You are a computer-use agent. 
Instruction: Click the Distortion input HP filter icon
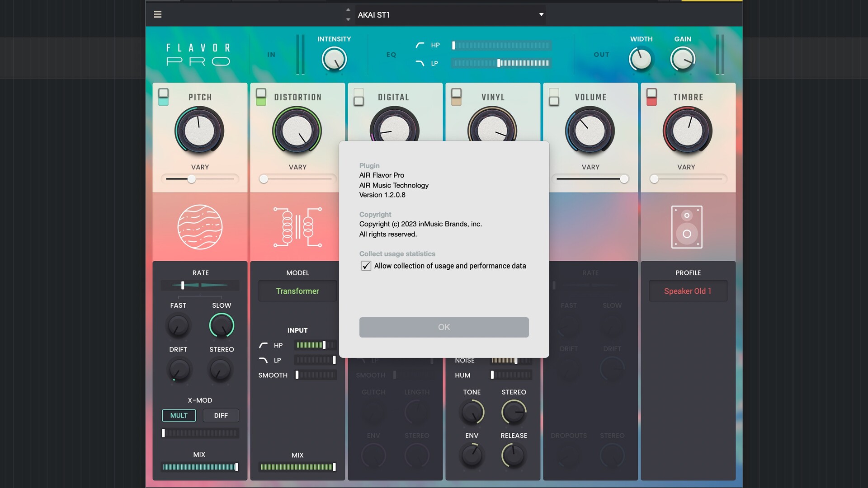click(263, 345)
